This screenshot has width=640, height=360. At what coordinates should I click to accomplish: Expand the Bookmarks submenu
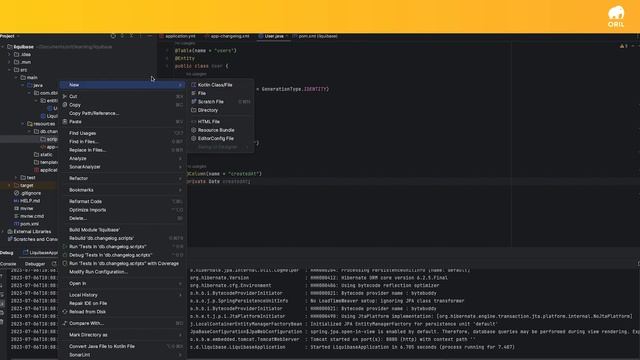click(122, 190)
